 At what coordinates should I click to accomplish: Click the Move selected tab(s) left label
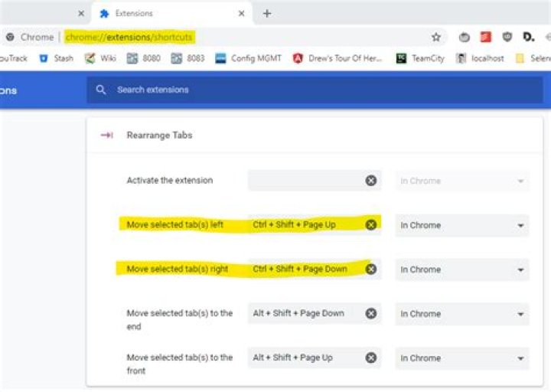175,224
